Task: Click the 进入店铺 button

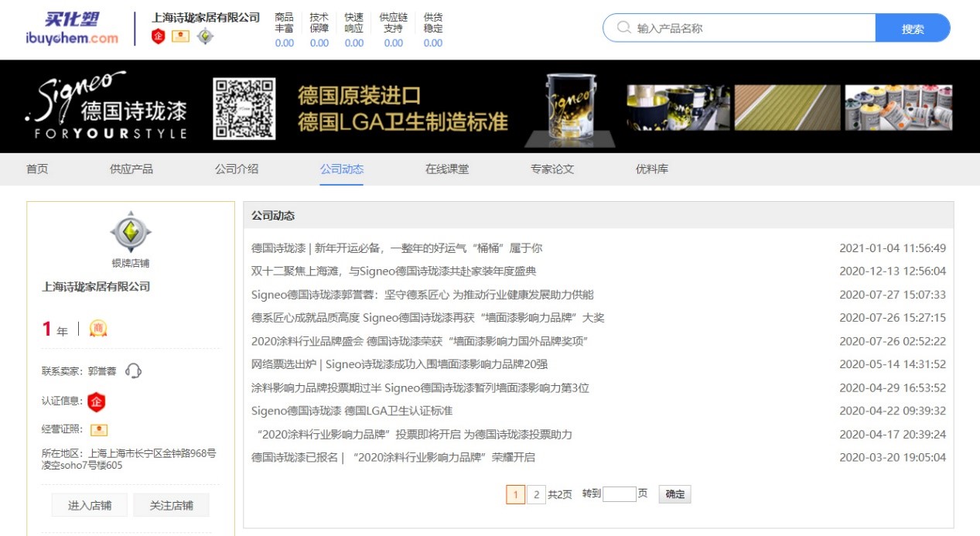Action: click(x=90, y=505)
